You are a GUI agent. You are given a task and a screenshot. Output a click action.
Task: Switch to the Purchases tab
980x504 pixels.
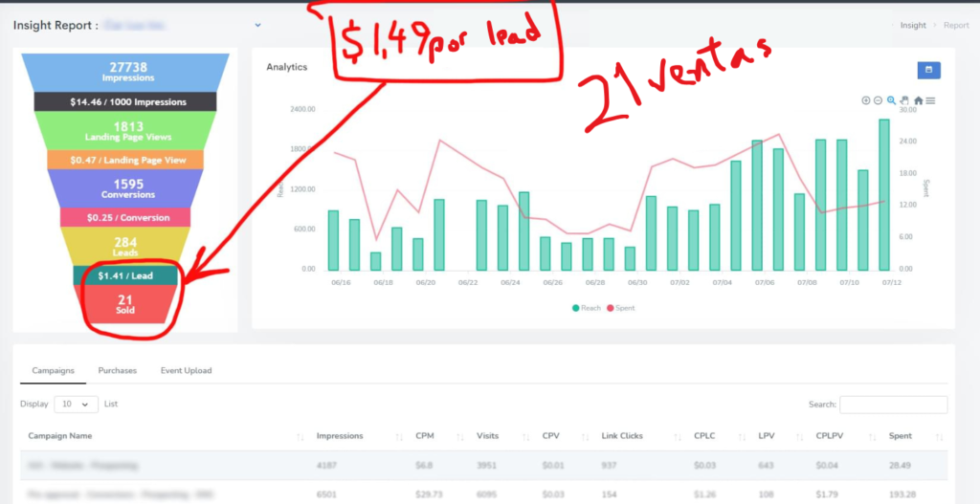117,370
